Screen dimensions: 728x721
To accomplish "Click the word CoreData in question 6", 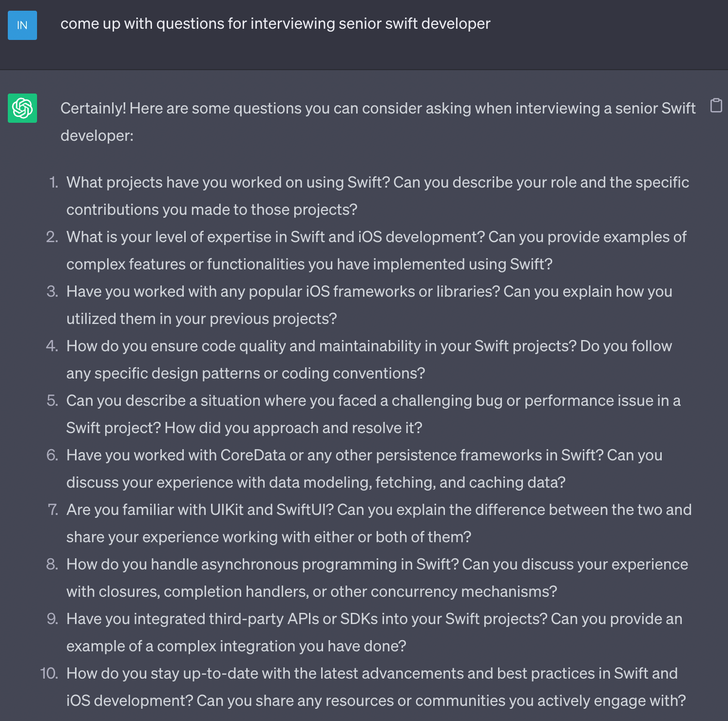I will coord(253,455).
